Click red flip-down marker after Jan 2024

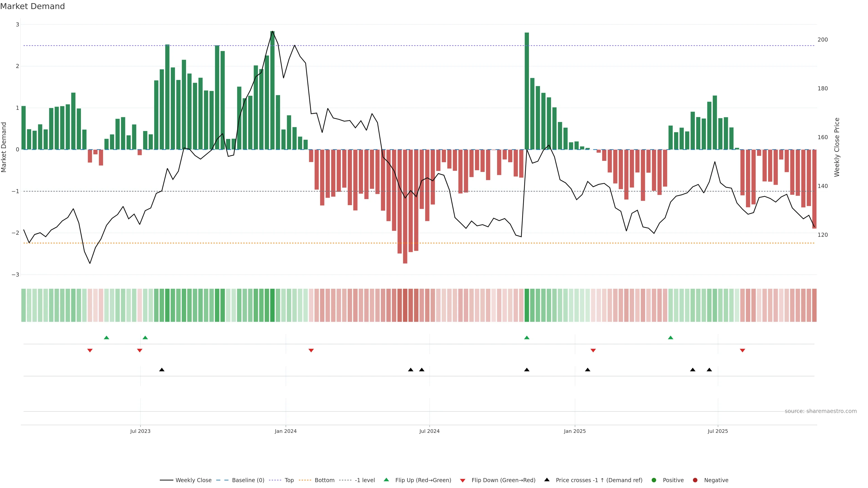[311, 351]
